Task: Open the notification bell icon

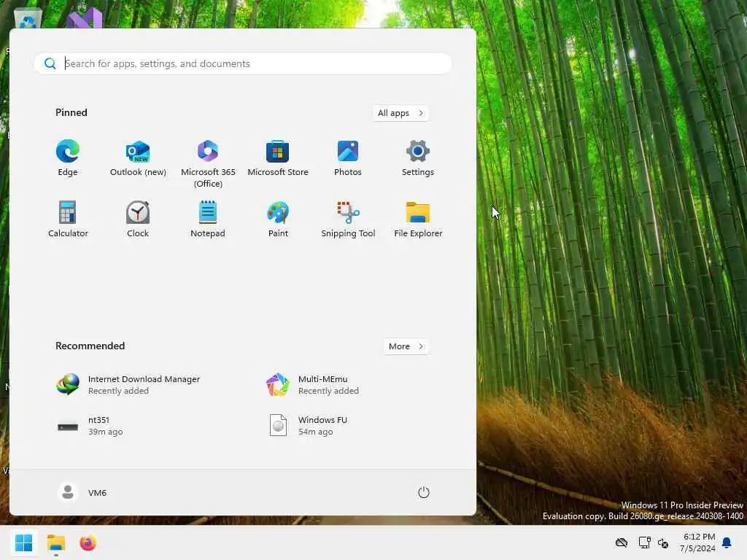Action: click(727, 542)
